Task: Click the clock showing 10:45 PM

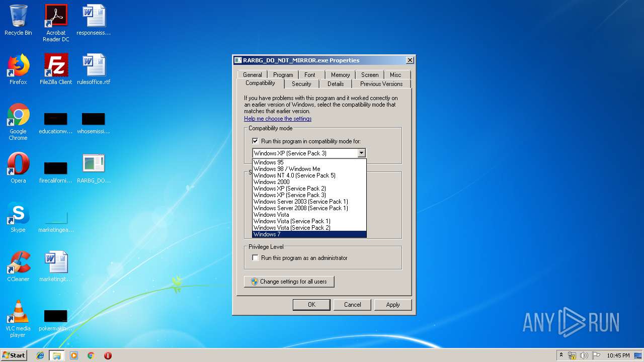Action: tap(618, 355)
